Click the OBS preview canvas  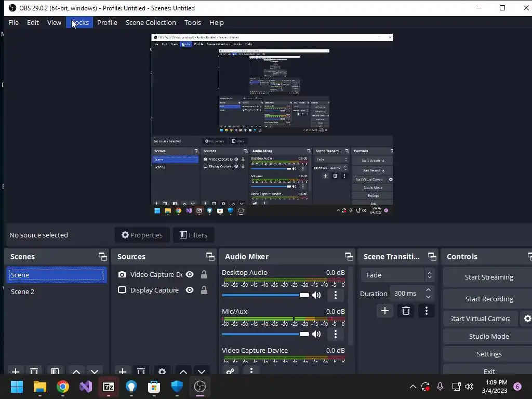coord(272,124)
